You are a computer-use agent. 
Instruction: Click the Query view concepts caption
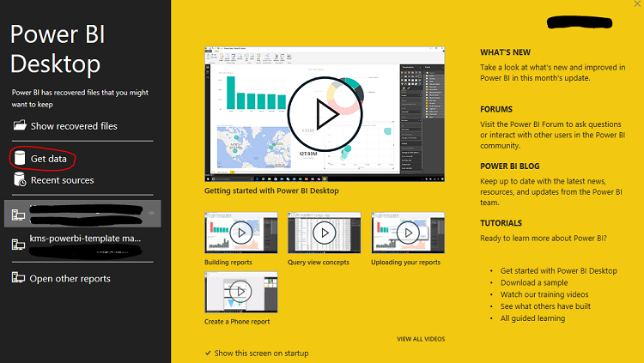[319, 262]
